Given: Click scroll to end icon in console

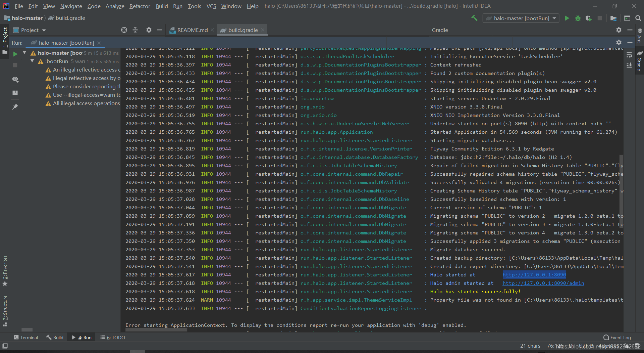Looking at the screenshot, I should pyautogui.click(x=629, y=65).
